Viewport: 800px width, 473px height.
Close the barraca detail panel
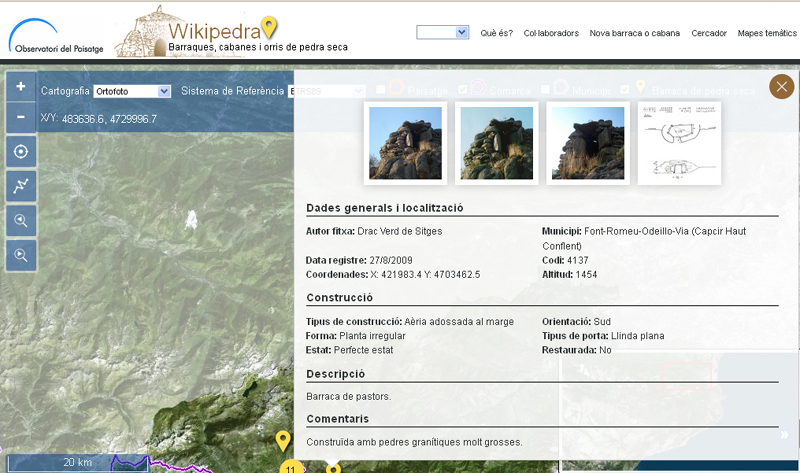(x=781, y=87)
